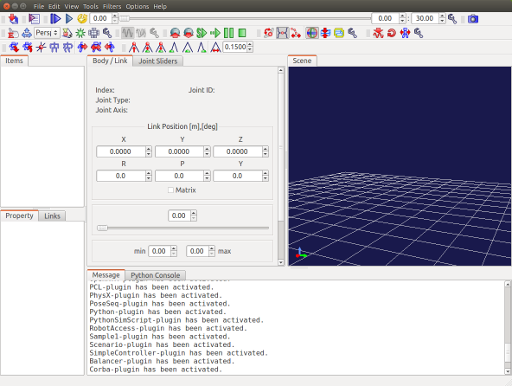Click 'PhysX-plugin has been activated.' message line

click(156, 295)
